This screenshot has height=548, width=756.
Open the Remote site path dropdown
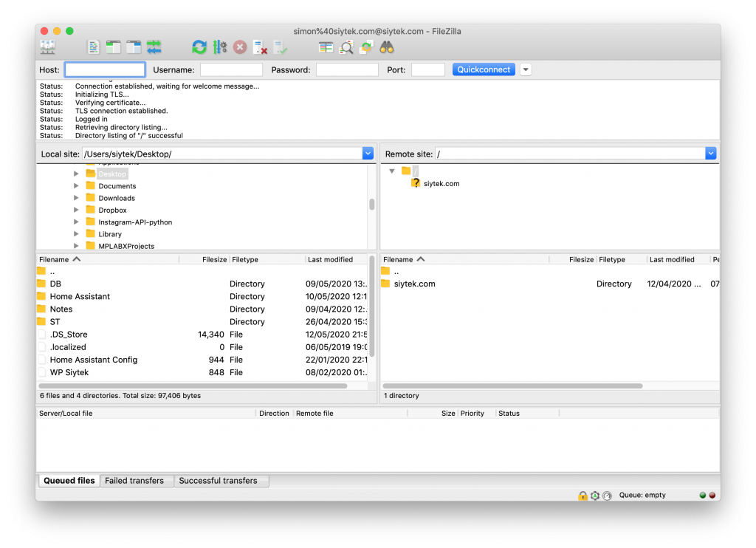coord(711,154)
